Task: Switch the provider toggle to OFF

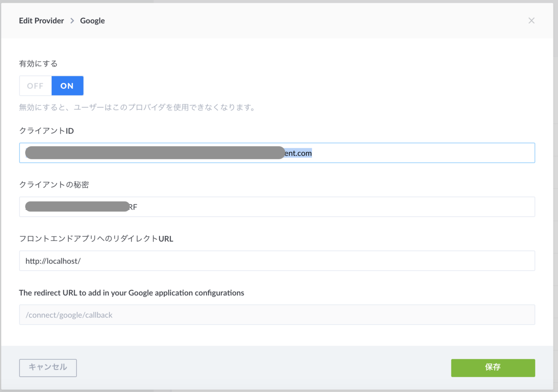Action: [35, 86]
